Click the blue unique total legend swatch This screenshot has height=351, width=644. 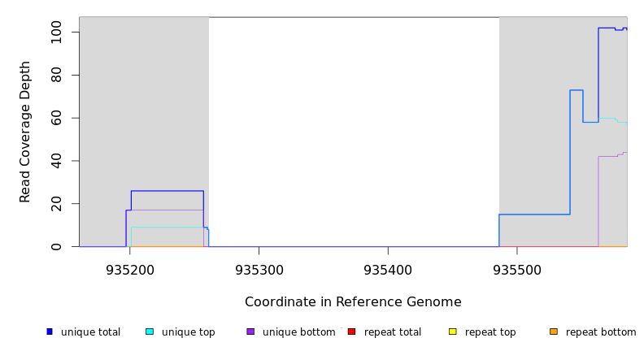[x=50, y=331]
